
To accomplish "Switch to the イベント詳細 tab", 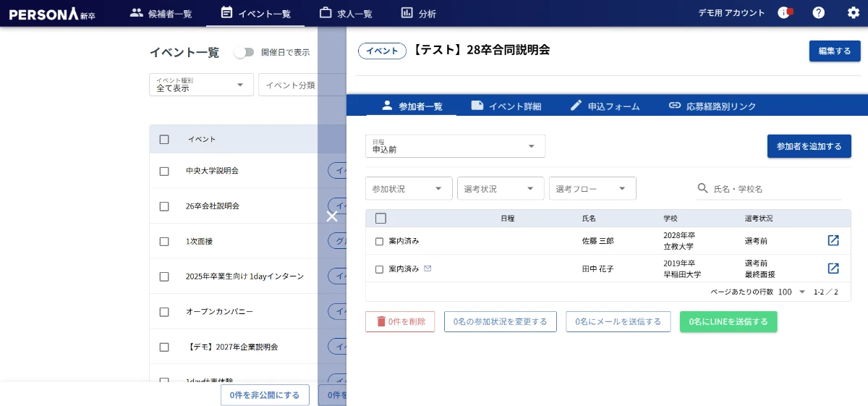I will 506,106.
